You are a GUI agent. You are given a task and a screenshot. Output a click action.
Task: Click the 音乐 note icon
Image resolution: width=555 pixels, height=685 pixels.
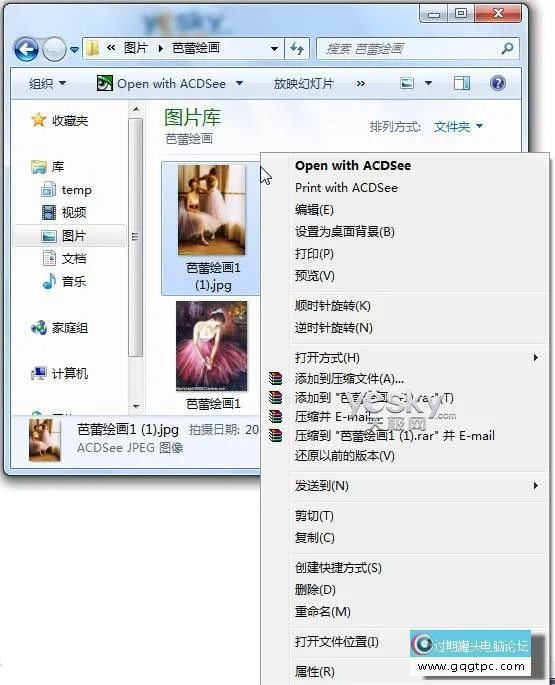point(49,281)
